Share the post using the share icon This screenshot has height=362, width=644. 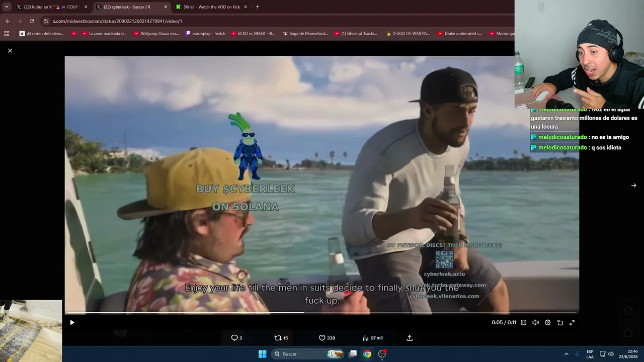(410, 338)
